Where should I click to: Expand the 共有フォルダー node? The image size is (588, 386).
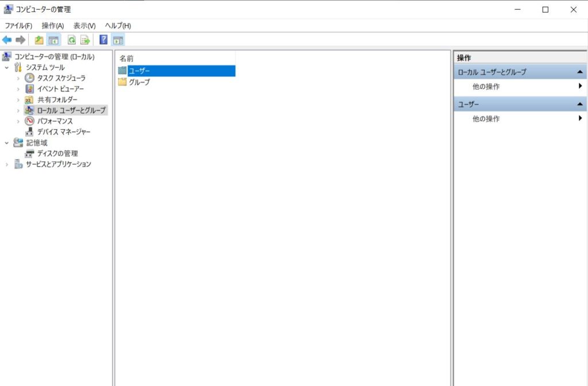[18, 100]
